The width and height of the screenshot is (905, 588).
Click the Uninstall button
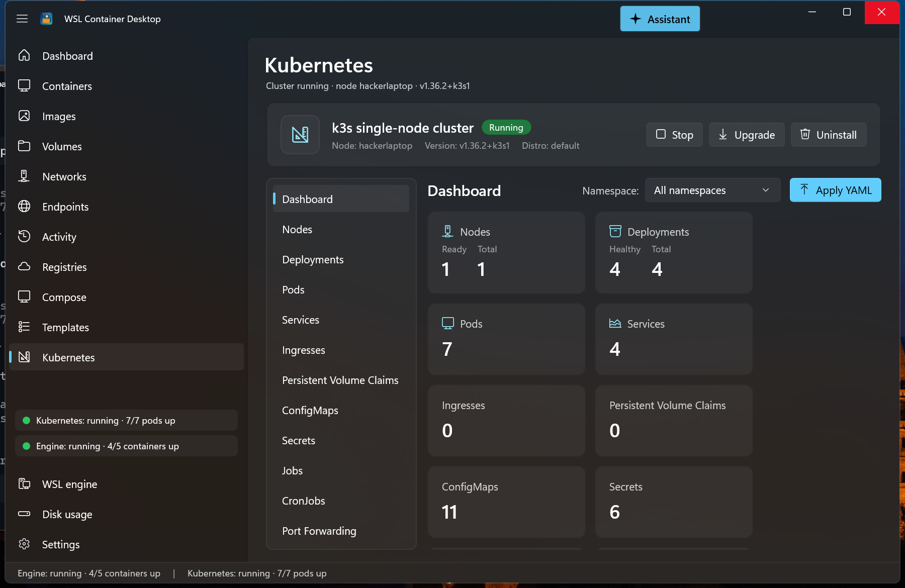tap(829, 135)
